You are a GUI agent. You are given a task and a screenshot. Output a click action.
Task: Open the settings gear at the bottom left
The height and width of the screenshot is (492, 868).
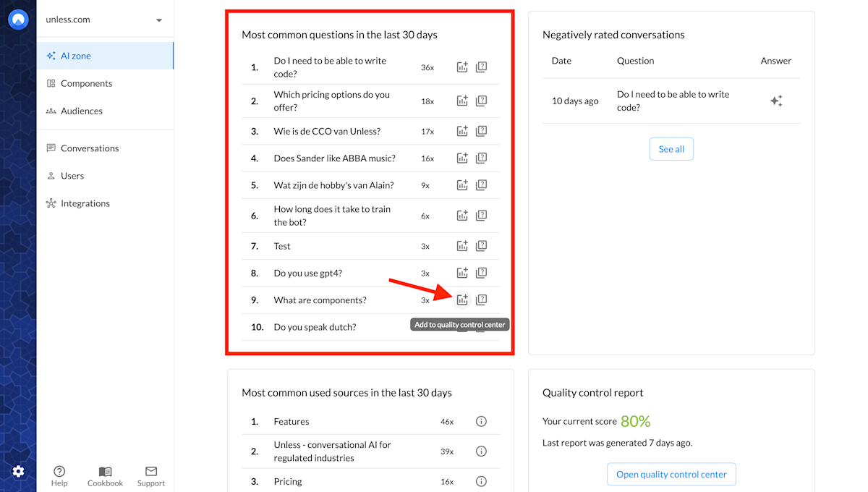pos(18,471)
